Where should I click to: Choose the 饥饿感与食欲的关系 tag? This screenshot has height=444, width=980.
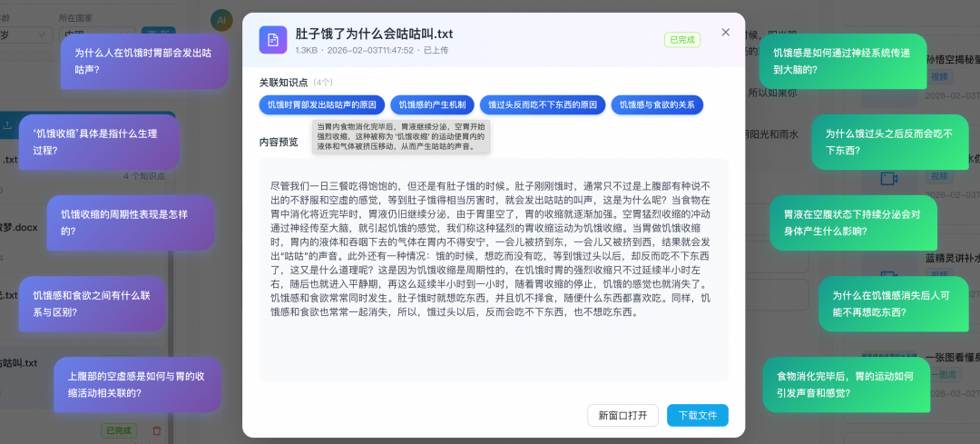657,105
